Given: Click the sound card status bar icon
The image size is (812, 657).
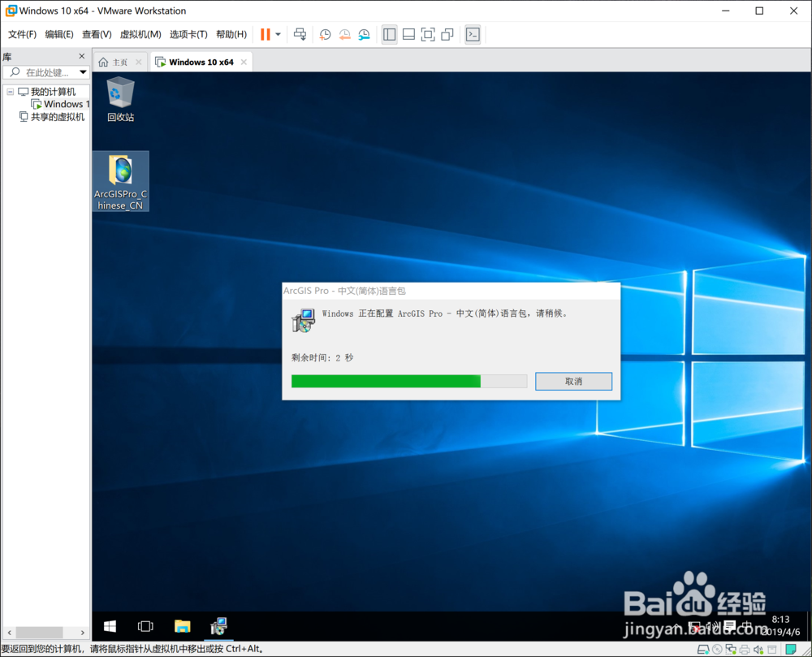Looking at the screenshot, I should click(x=758, y=649).
